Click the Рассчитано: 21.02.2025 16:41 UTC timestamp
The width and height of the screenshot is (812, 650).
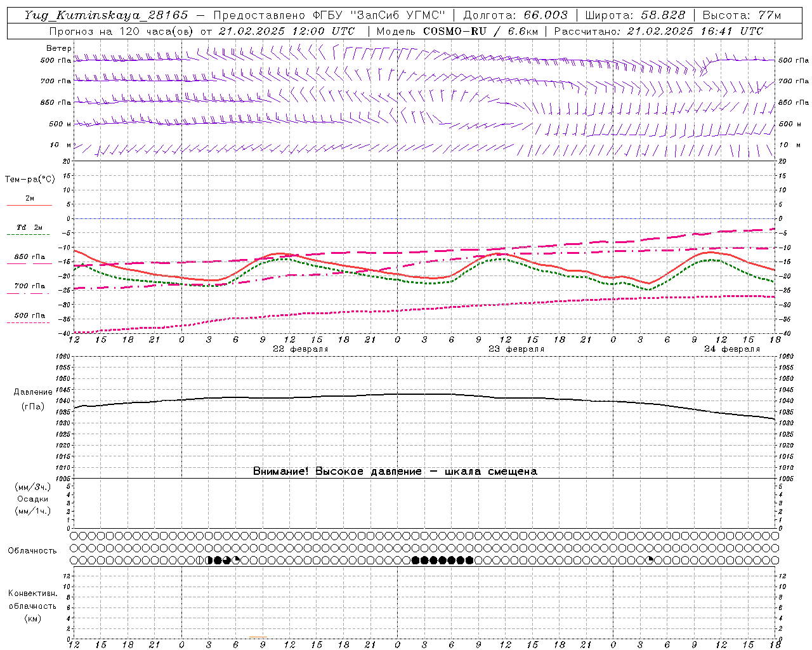(658, 31)
